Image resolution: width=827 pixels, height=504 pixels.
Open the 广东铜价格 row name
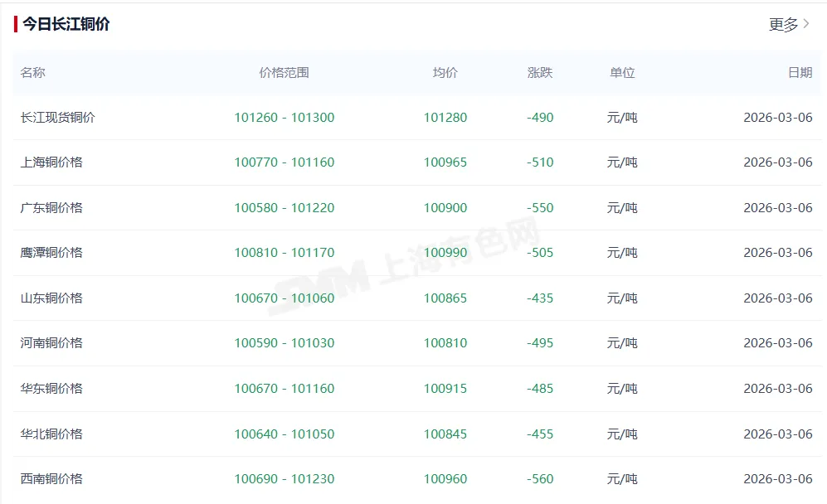point(51,208)
